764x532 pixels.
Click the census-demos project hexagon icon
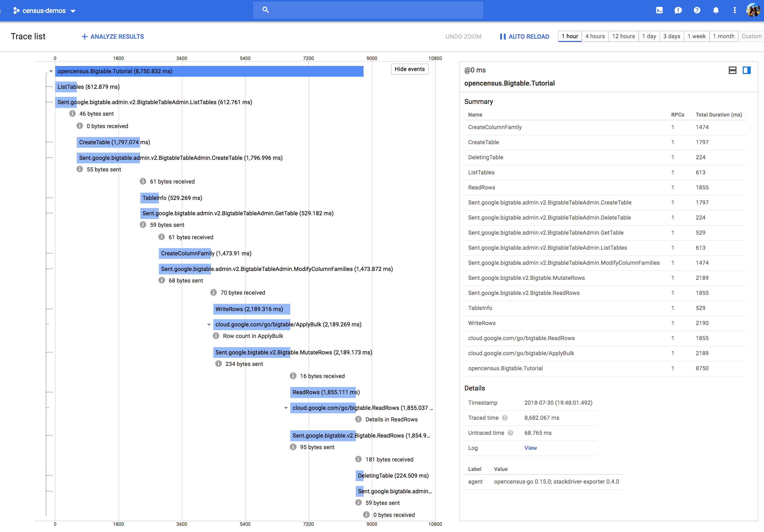click(x=16, y=11)
